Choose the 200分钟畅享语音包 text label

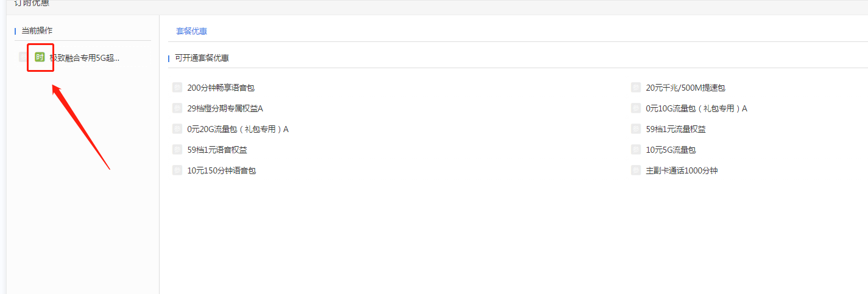[221, 88]
